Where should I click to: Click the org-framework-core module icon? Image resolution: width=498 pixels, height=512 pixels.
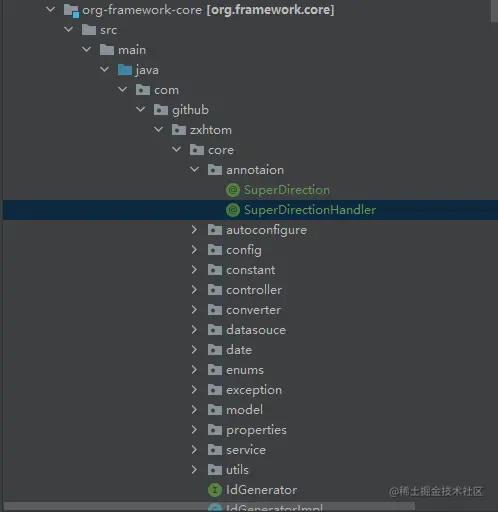point(71,10)
